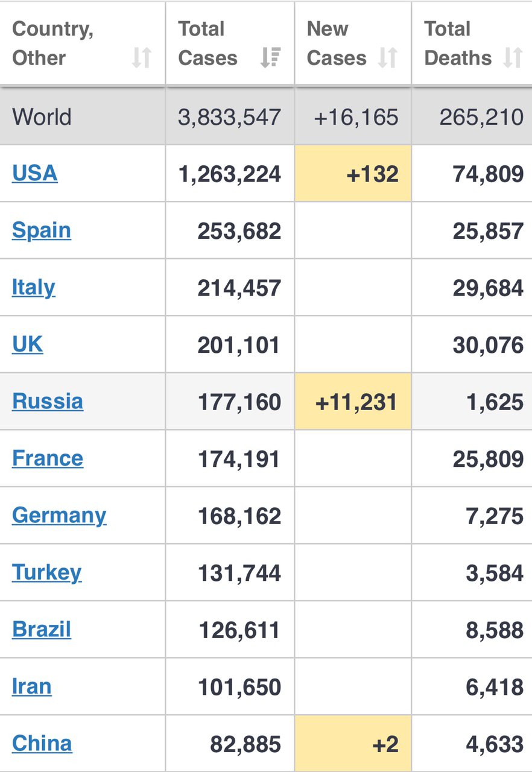Open the Iran country link

[31, 686]
